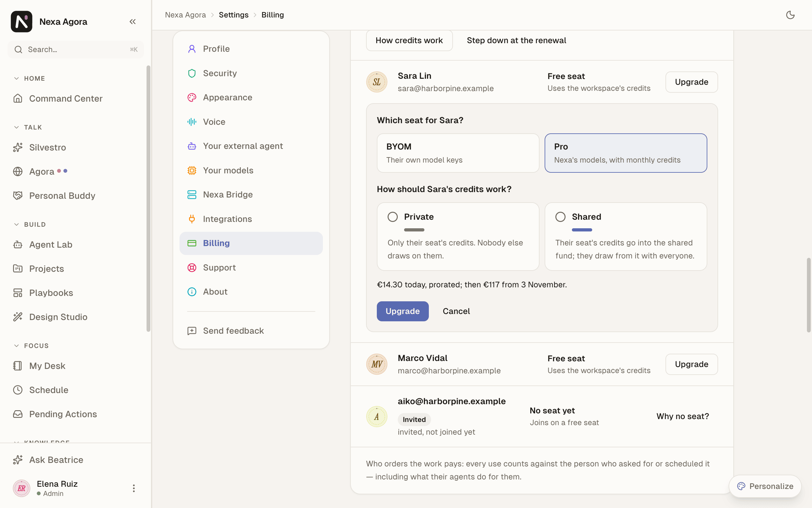Toggle dark mode moon icon
812x508 pixels.
pyautogui.click(x=790, y=15)
